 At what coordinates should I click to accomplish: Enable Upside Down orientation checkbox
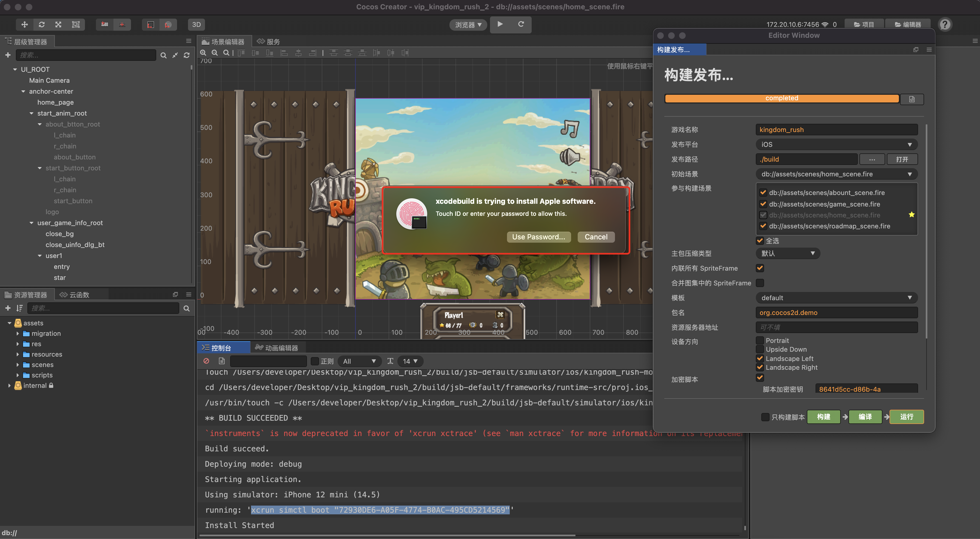[760, 349]
